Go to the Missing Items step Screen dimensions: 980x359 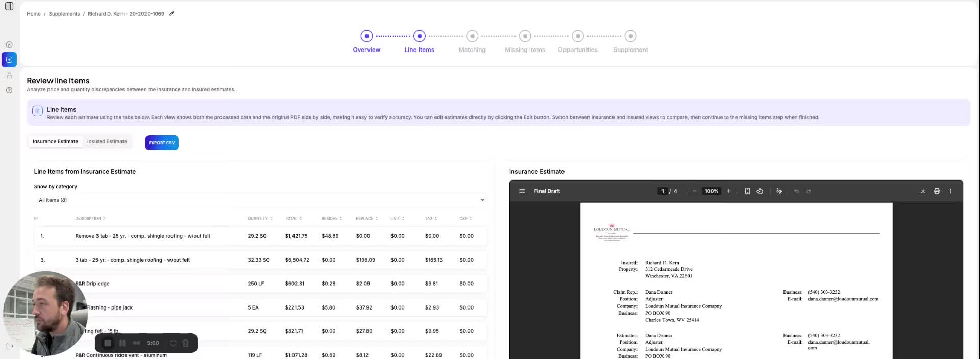pos(525,41)
